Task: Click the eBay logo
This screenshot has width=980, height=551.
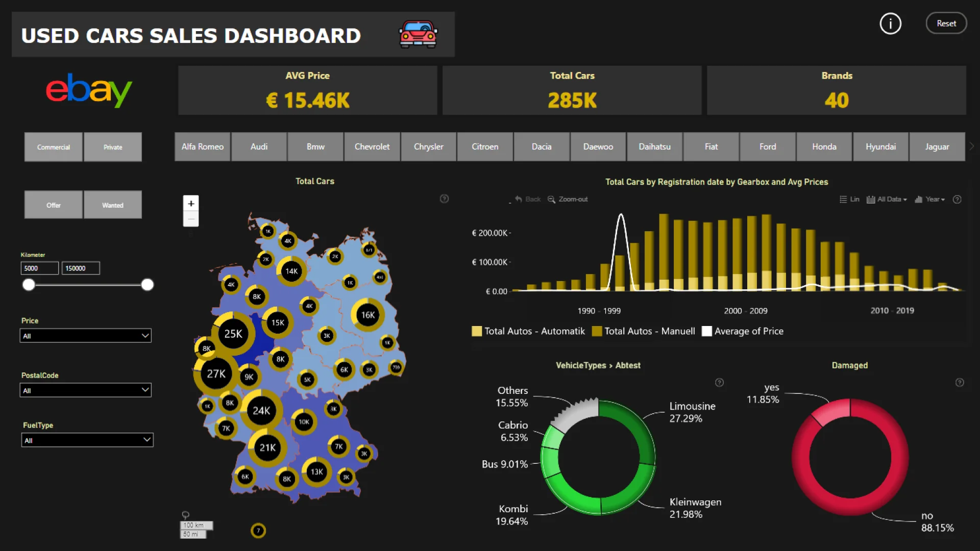Action: point(89,90)
